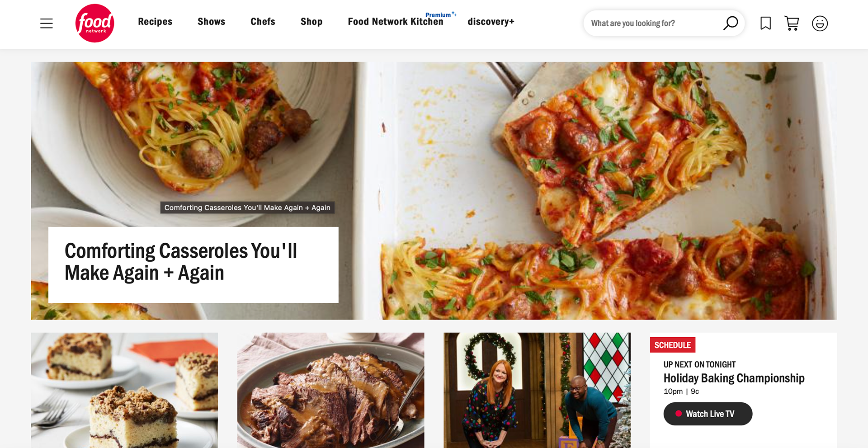868x448 pixels.
Task: Click the smiley profile icon
Action: click(x=820, y=23)
